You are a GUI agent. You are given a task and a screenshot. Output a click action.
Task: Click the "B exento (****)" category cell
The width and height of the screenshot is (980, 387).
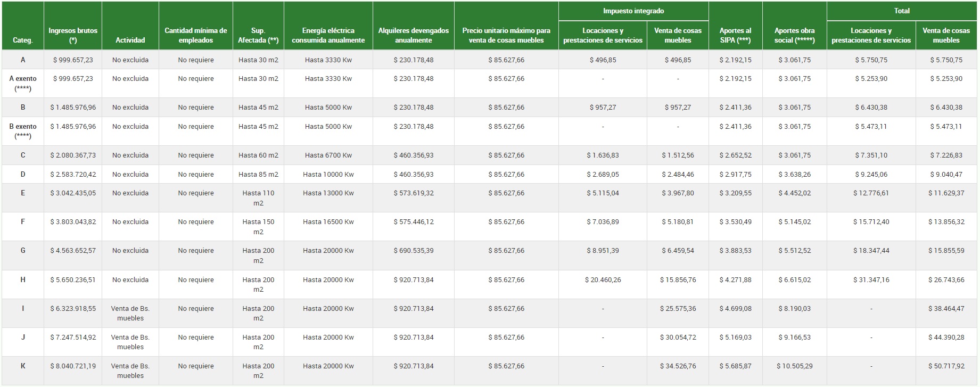tap(23, 131)
